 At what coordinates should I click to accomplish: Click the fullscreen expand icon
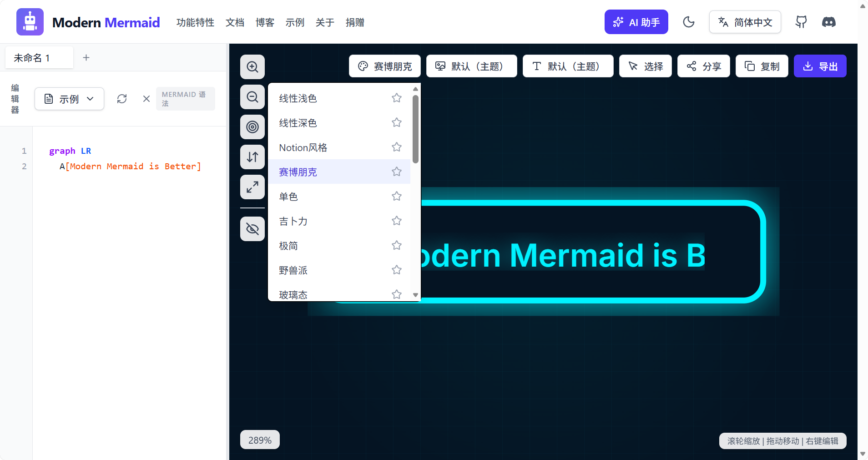click(252, 187)
